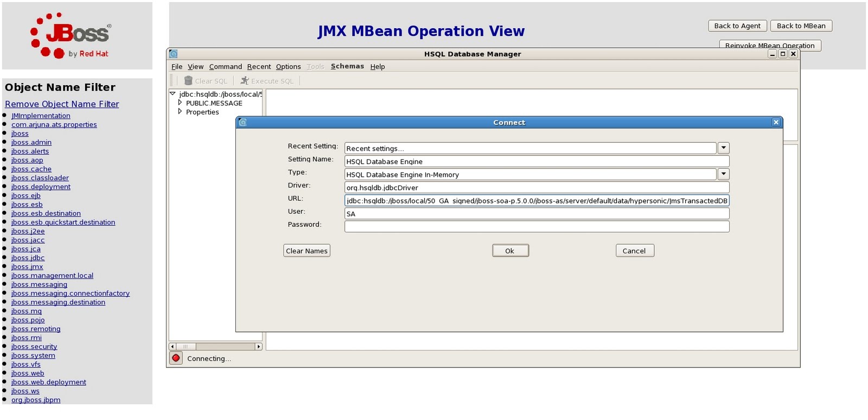
Task: Open the Recent Setting dropdown arrow
Action: click(723, 148)
